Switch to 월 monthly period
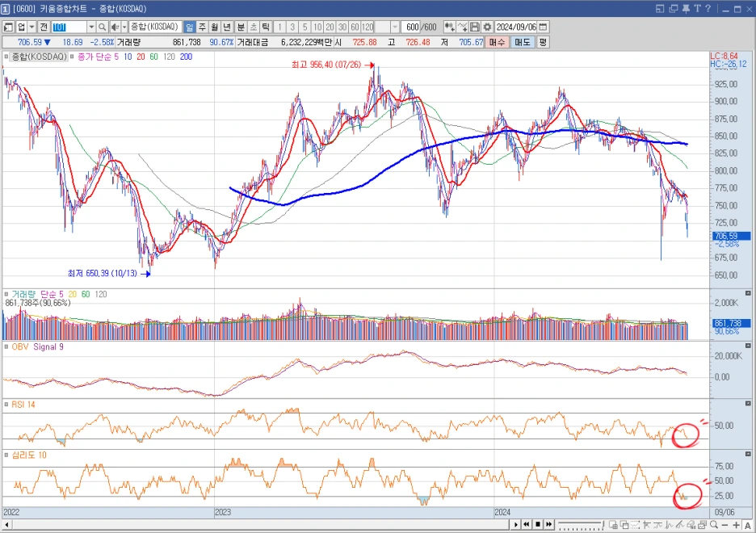Screen dimensions: 756x533 215,27
